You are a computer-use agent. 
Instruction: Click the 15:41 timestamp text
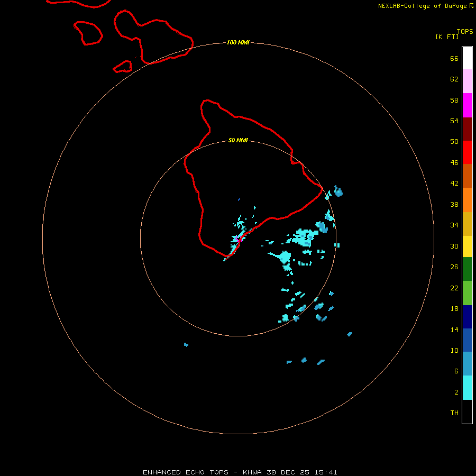pyautogui.click(x=326, y=472)
